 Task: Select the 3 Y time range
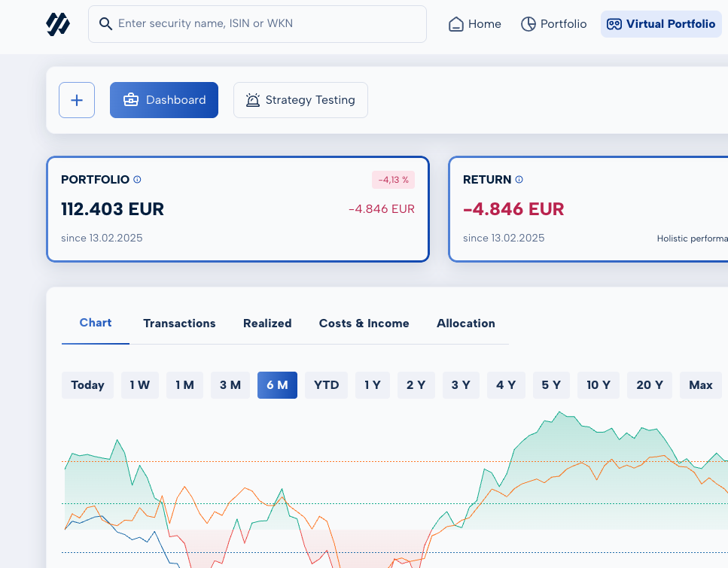(461, 385)
